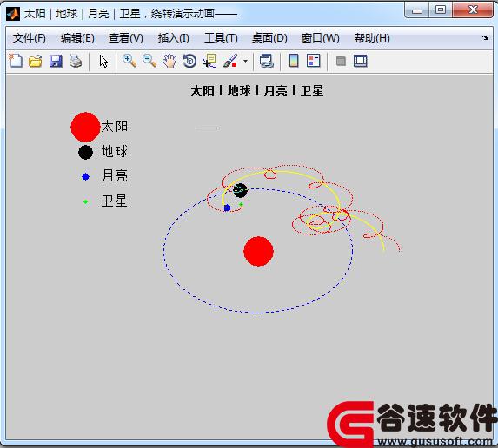Viewport: 498px width, 448px height.
Task: Insert a colorbar from toolbar
Action: (294, 61)
